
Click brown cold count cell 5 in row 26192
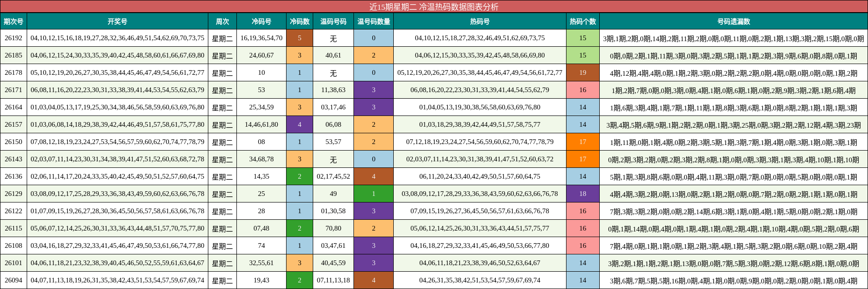300,38
